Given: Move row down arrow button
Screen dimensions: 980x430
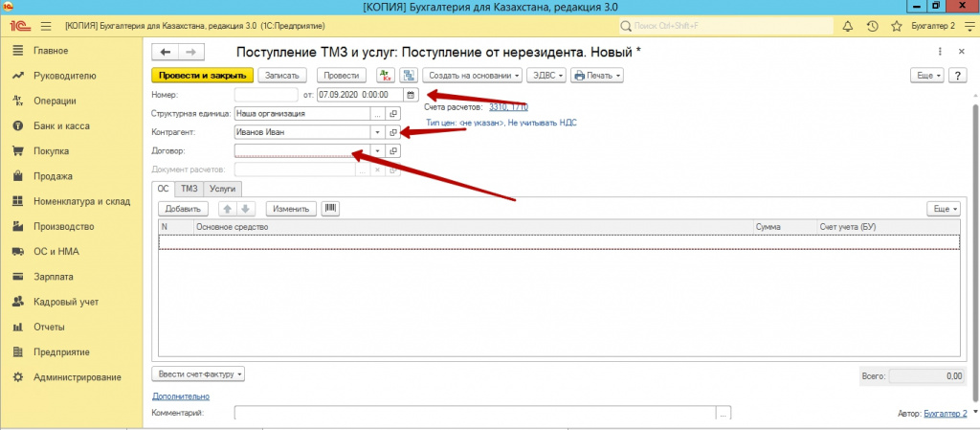Looking at the screenshot, I should pyautogui.click(x=245, y=209).
